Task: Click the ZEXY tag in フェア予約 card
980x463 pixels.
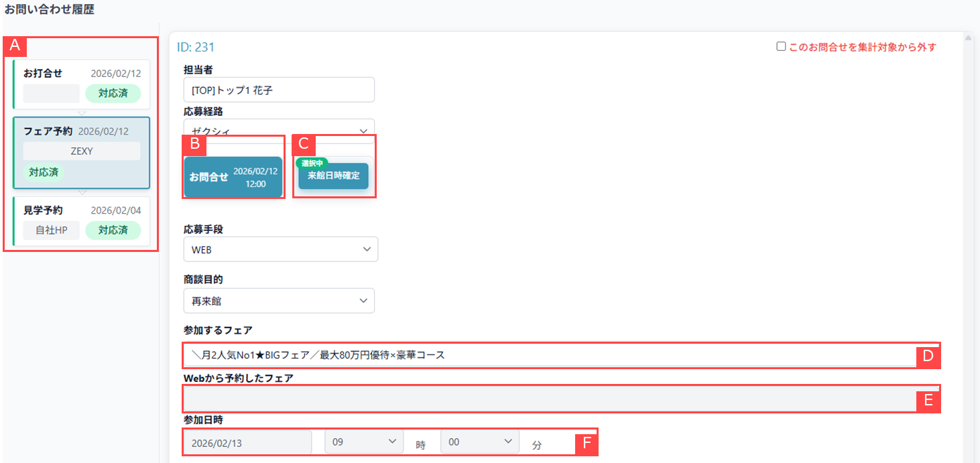Action: click(82, 151)
